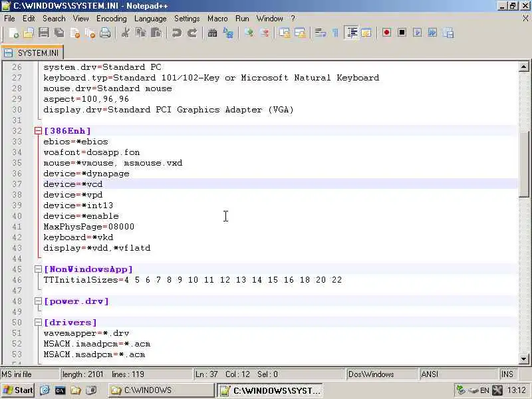The image size is (532, 399).
Task: Toggle the indent guide toolbar button
Action: pyautogui.click(x=351, y=33)
